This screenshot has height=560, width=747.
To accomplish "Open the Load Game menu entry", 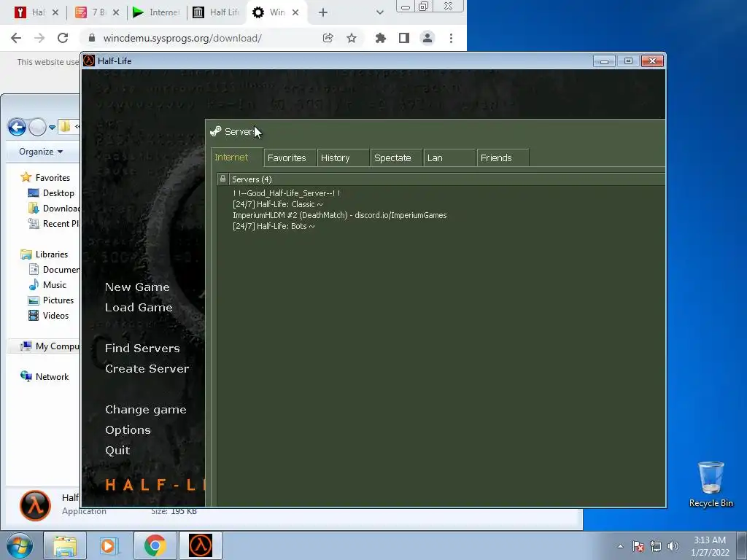I will click(x=139, y=308).
